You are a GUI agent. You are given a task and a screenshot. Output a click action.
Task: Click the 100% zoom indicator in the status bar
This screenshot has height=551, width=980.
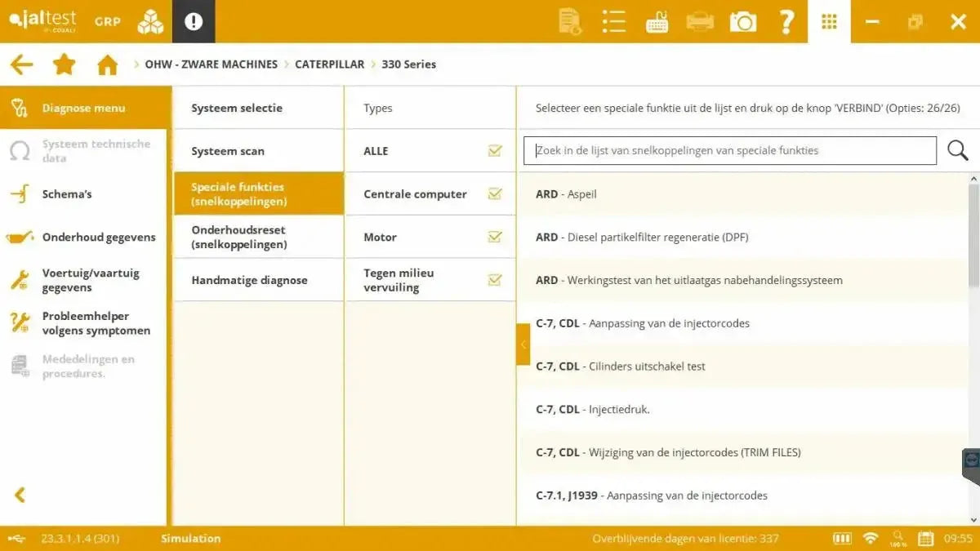coord(898,539)
